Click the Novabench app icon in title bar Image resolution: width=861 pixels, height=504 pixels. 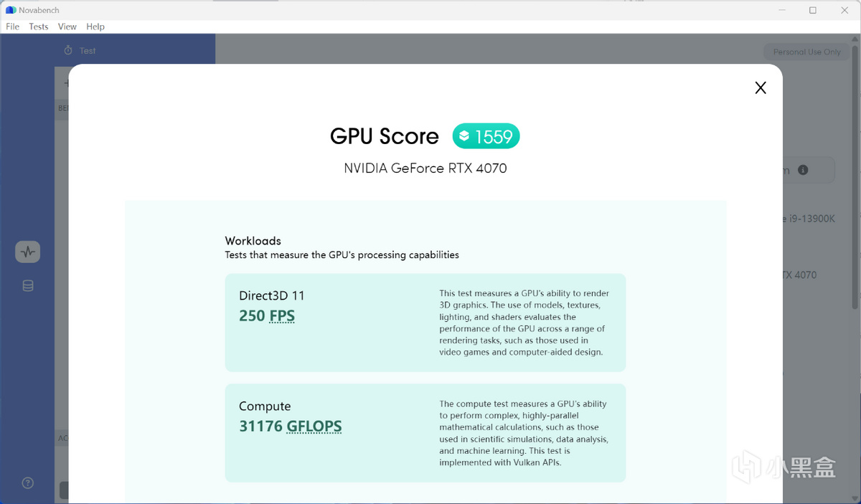pos(10,10)
